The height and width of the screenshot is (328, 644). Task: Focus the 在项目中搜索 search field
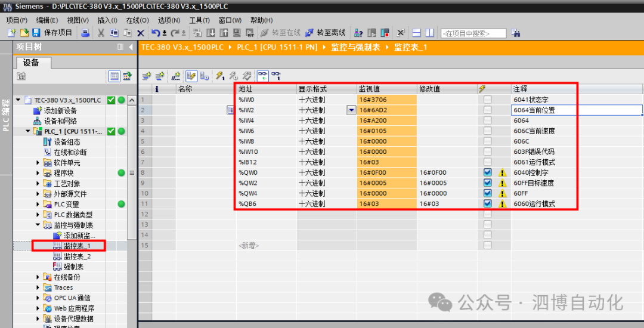tap(473, 33)
